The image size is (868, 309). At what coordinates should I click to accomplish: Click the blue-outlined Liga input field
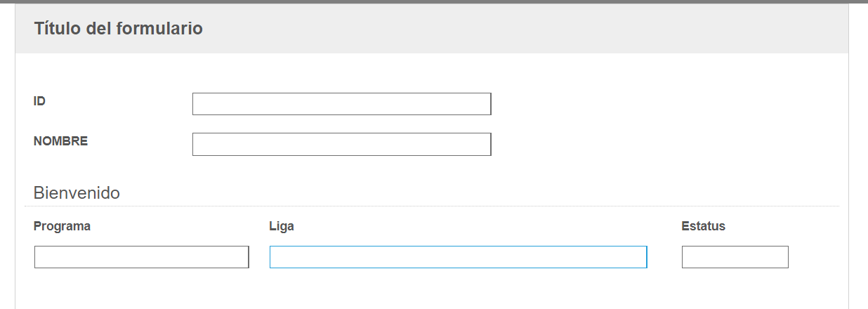click(x=458, y=257)
